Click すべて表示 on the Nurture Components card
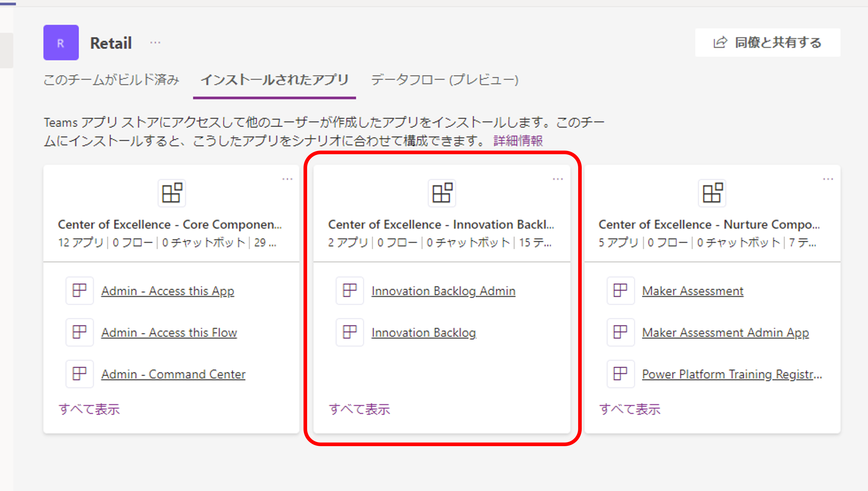The height and width of the screenshot is (491, 868). [x=630, y=410]
